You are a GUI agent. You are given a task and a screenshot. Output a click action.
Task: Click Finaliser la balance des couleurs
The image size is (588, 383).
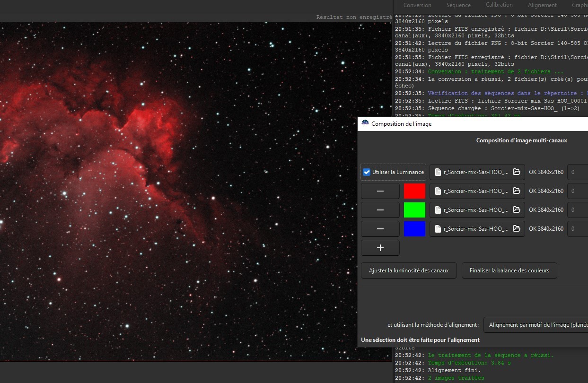[509, 270]
